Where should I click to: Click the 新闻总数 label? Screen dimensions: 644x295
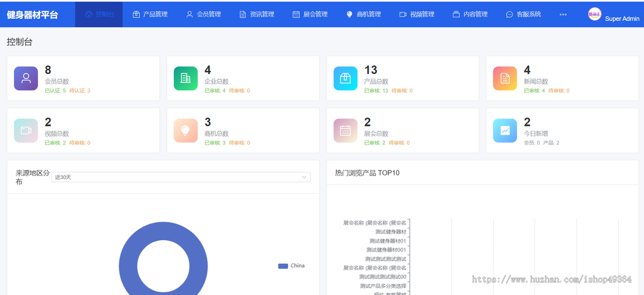[536, 82]
